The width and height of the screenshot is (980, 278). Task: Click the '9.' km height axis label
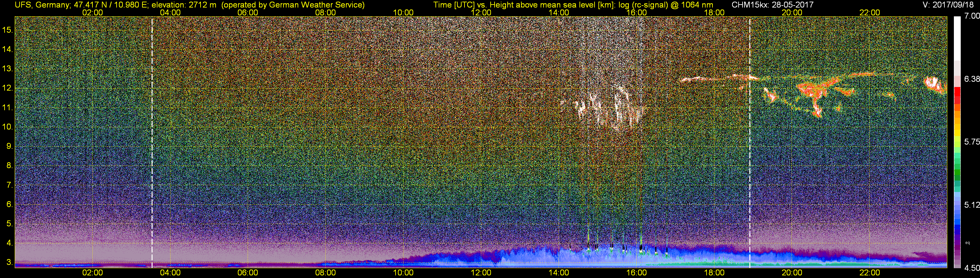tap(9, 146)
